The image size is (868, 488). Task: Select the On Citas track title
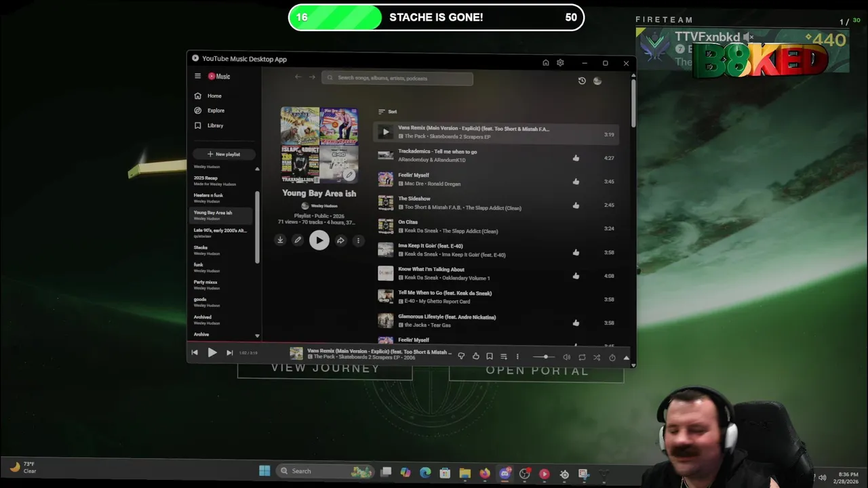(x=408, y=222)
